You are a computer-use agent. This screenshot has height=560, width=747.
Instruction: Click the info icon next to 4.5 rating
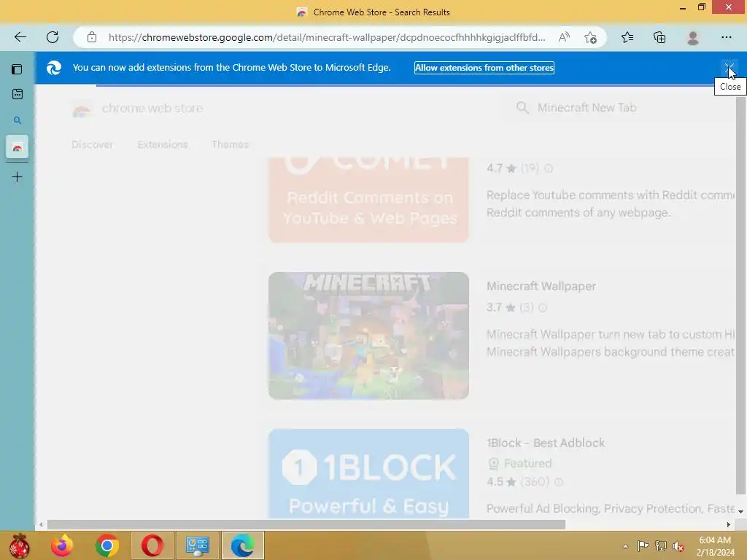point(558,482)
